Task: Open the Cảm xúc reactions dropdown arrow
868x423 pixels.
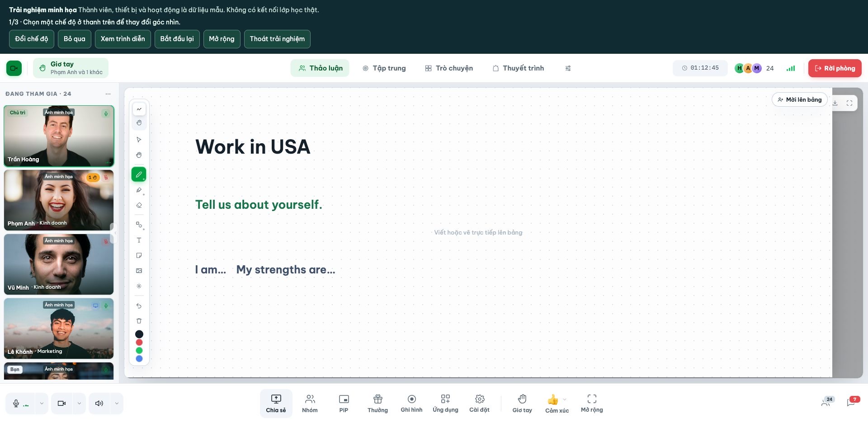Action: click(x=565, y=399)
